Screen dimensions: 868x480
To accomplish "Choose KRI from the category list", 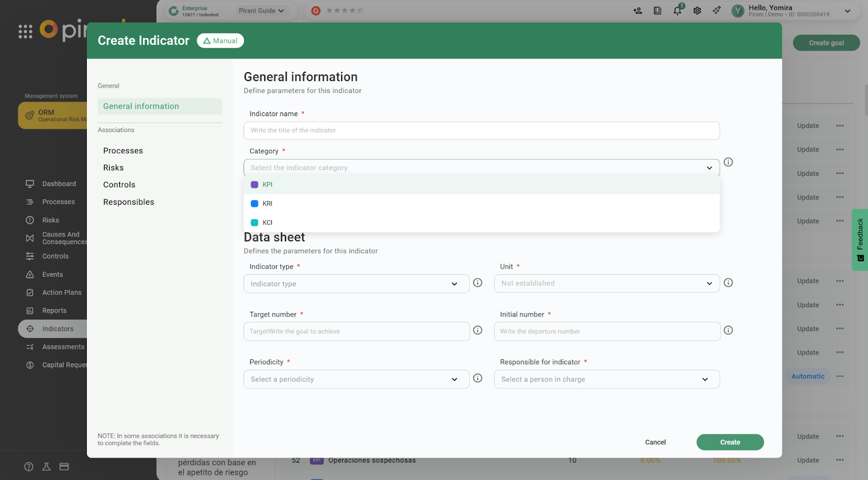I will (267, 204).
